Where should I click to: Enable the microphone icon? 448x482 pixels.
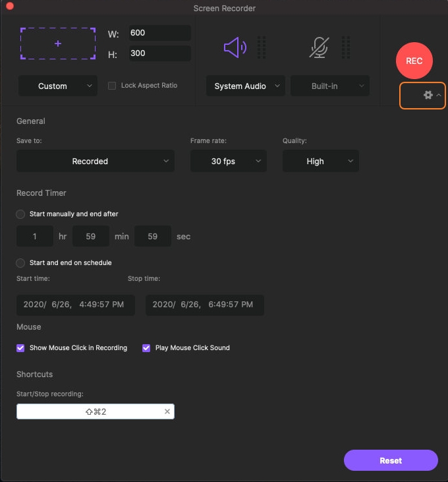click(319, 47)
